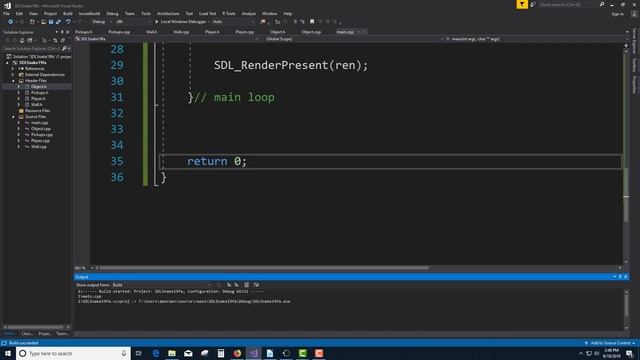640x360 pixels.
Task: Click the Save All icon in toolbar
Action: [x=58, y=22]
